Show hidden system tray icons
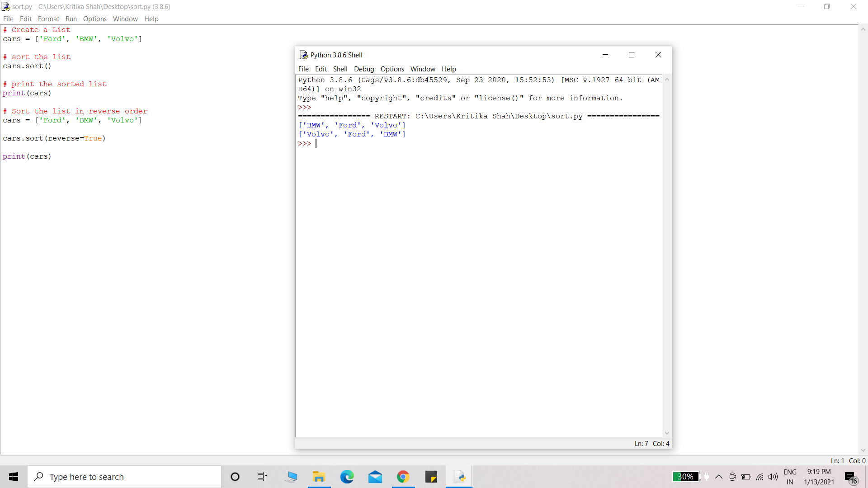This screenshot has width=868, height=488. pos(719,477)
